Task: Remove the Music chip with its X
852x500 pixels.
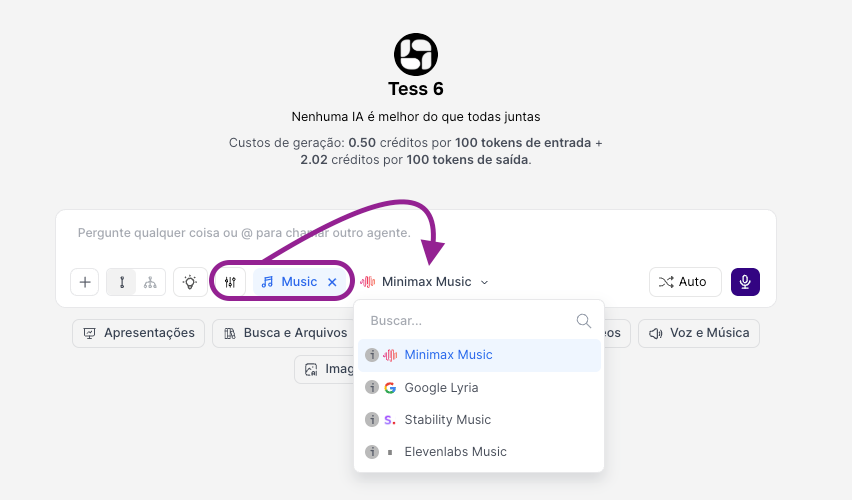Action: tap(332, 282)
